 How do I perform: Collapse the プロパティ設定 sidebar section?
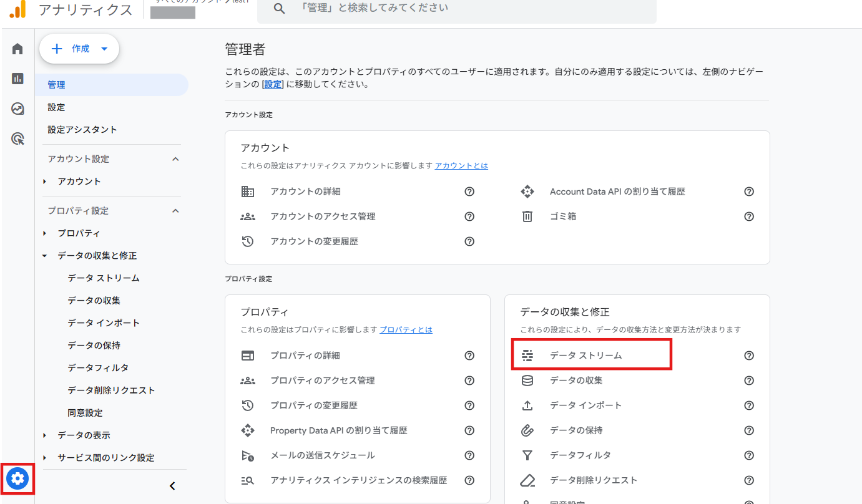[x=175, y=211]
